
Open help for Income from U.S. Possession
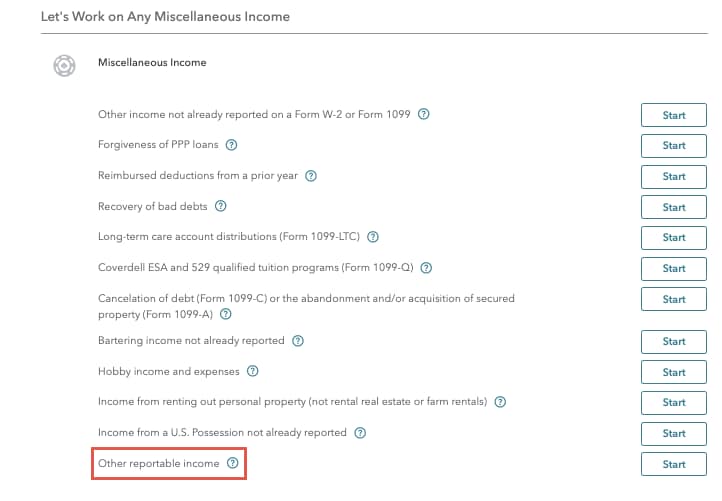(360, 433)
